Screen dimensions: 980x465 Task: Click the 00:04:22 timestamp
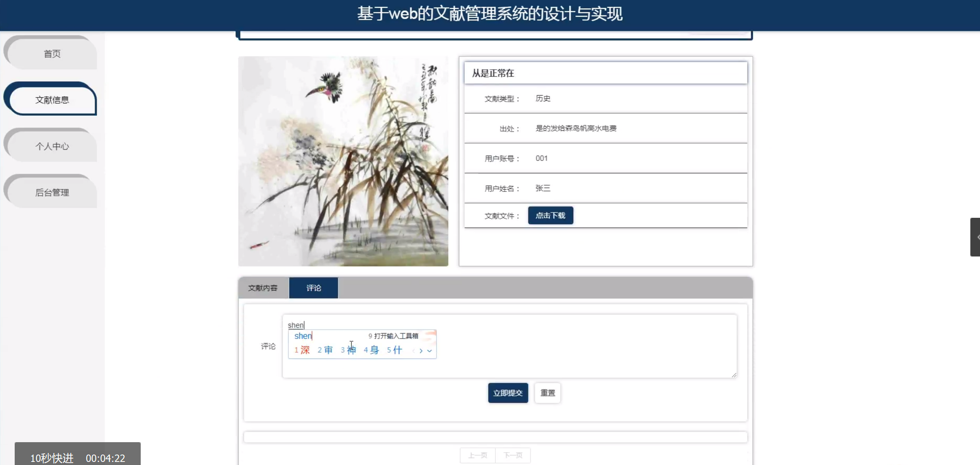click(106, 458)
